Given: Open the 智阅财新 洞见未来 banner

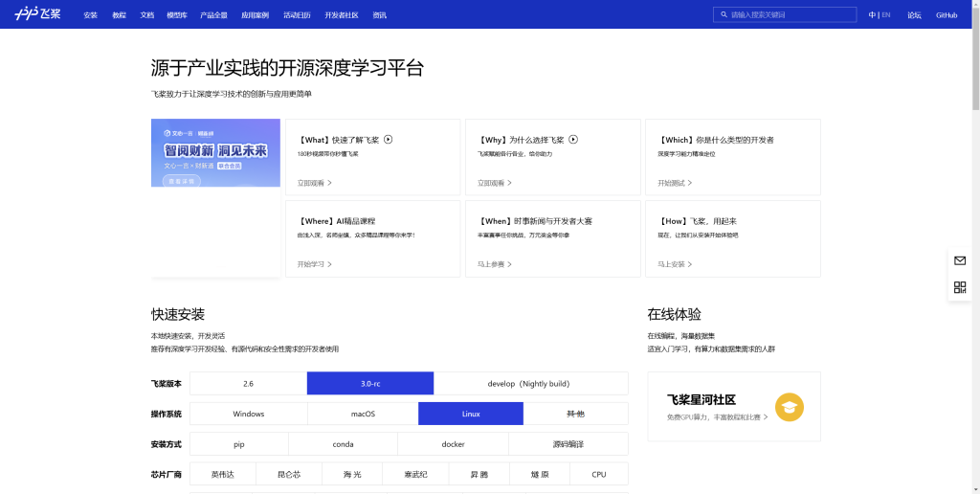Looking at the screenshot, I should (215, 152).
